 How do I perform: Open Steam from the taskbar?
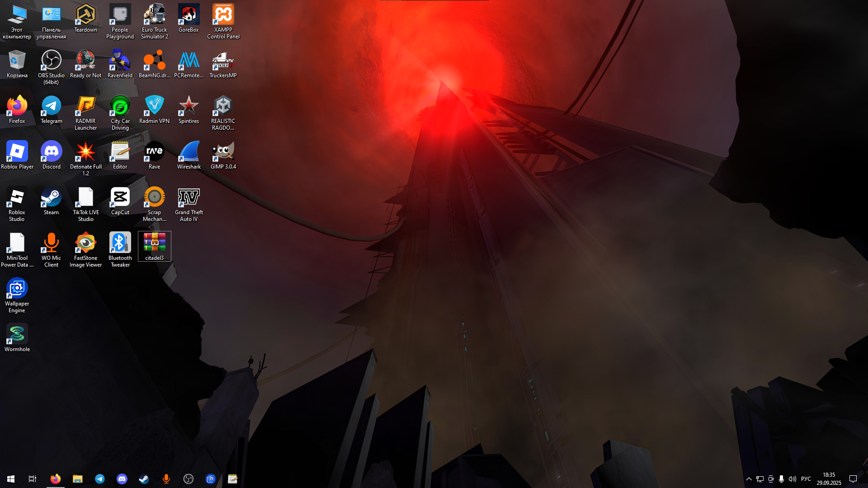point(144,479)
